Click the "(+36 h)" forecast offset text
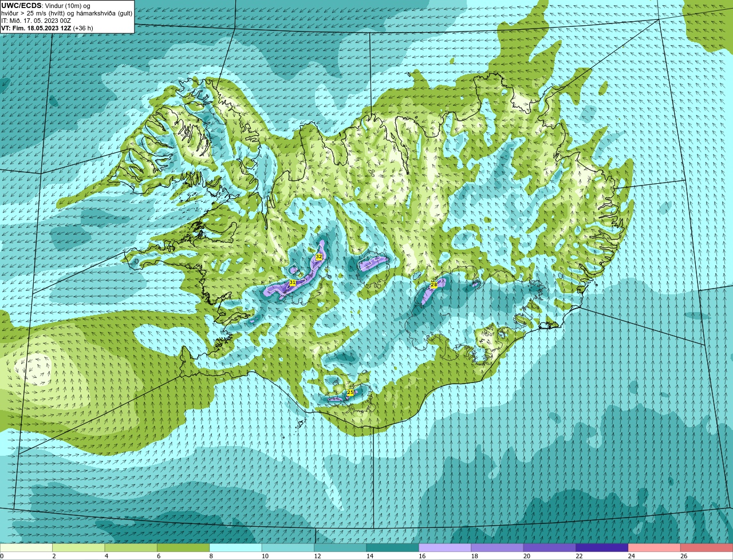Viewport: 733px width, 560px height. (x=83, y=28)
